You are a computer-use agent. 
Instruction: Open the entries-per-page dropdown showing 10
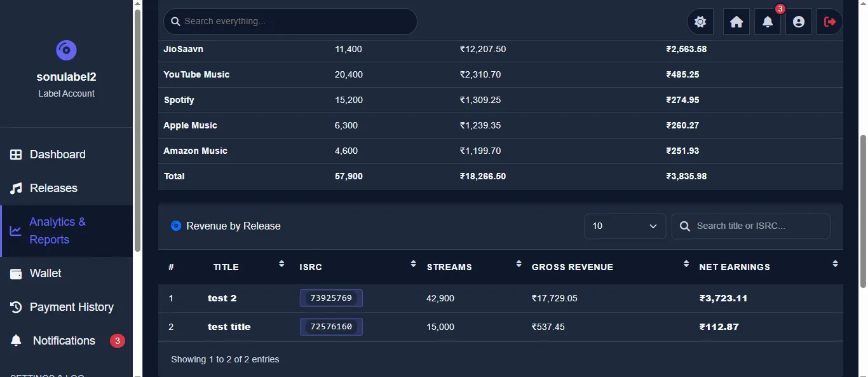pyautogui.click(x=625, y=226)
